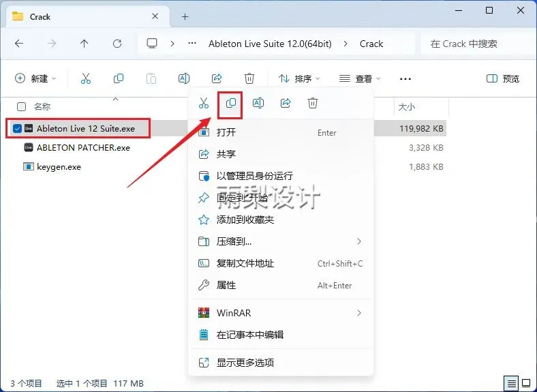
Task: Select 打开 in the context menu
Action: (x=281, y=132)
